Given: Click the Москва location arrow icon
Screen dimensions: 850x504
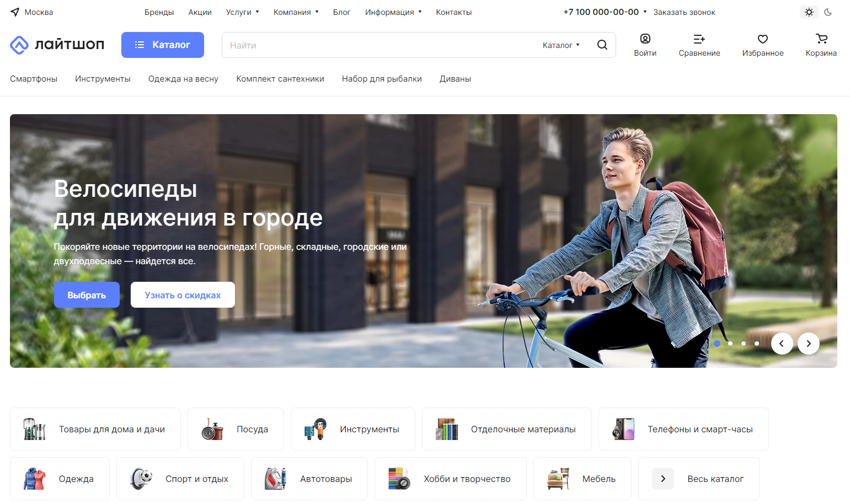Looking at the screenshot, I should coord(15,12).
